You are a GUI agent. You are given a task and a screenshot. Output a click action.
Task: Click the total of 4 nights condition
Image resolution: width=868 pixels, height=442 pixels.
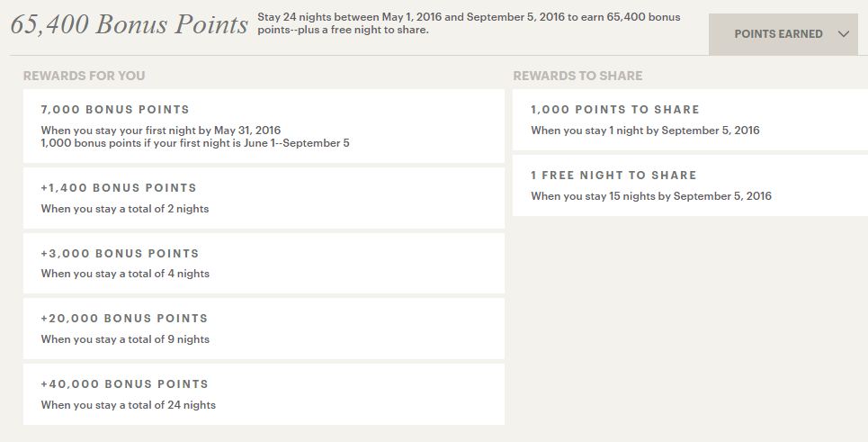tap(125, 274)
